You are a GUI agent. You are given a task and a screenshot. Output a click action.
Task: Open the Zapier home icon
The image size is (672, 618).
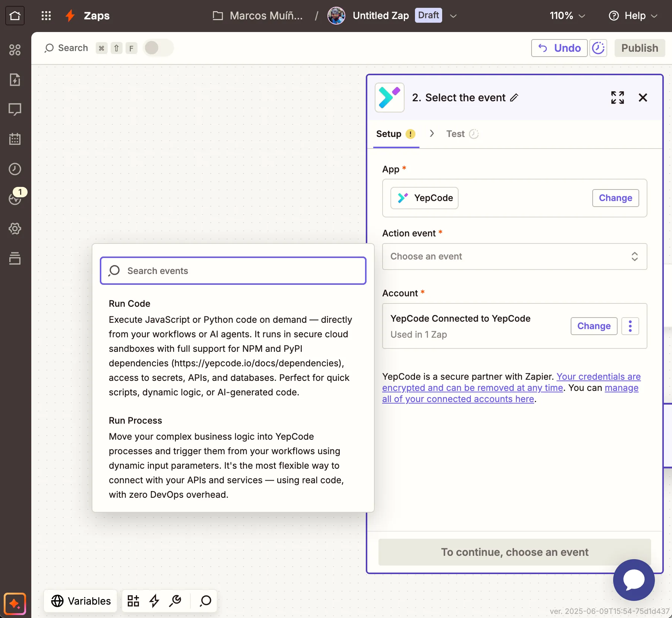point(15,16)
